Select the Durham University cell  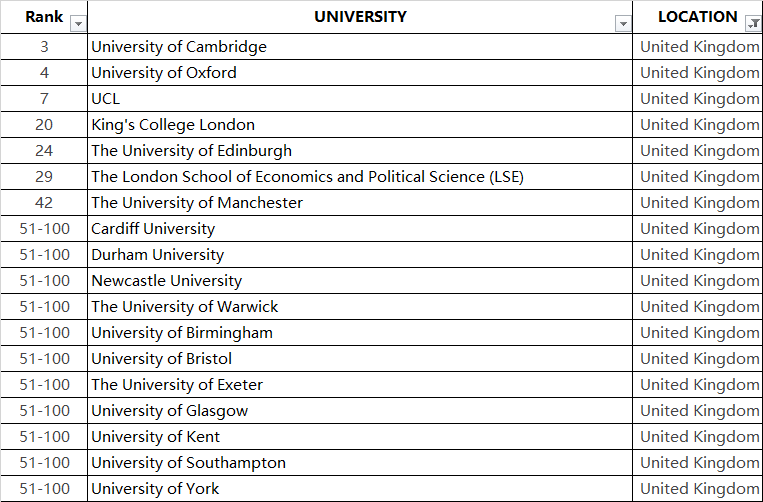[x=157, y=255]
